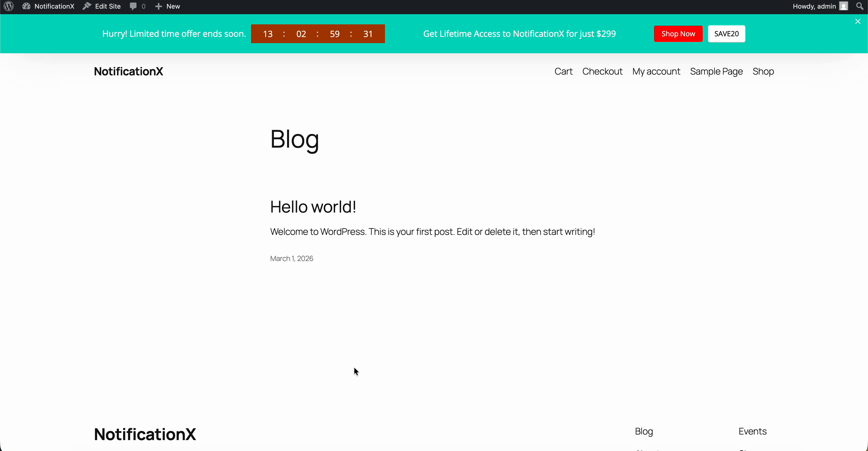This screenshot has height=451, width=868.
Task: Open the Blog footer link
Action: (644, 431)
